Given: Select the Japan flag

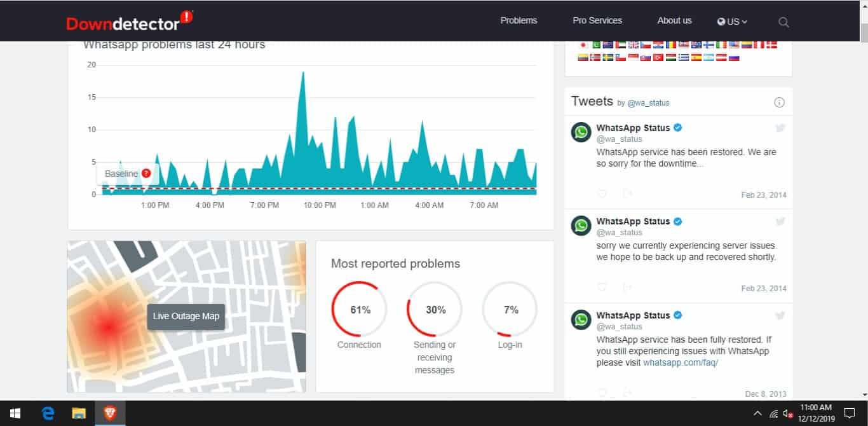Looking at the screenshot, I should [x=583, y=45].
